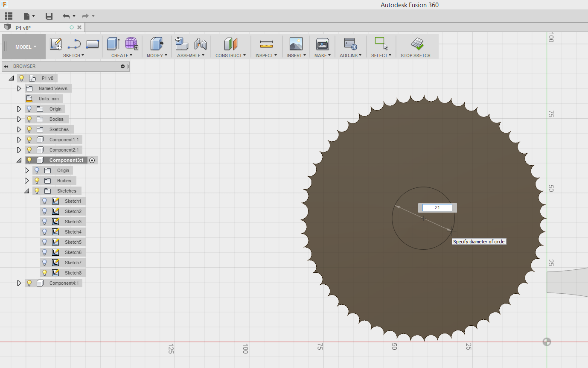Open the ADD-INS menu

[350, 55]
